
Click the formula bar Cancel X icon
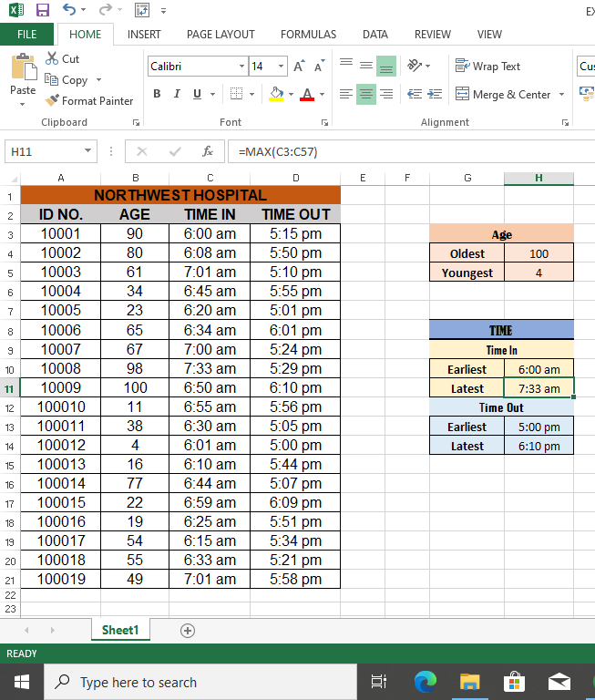pyautogui.click(x=142, y=152)
